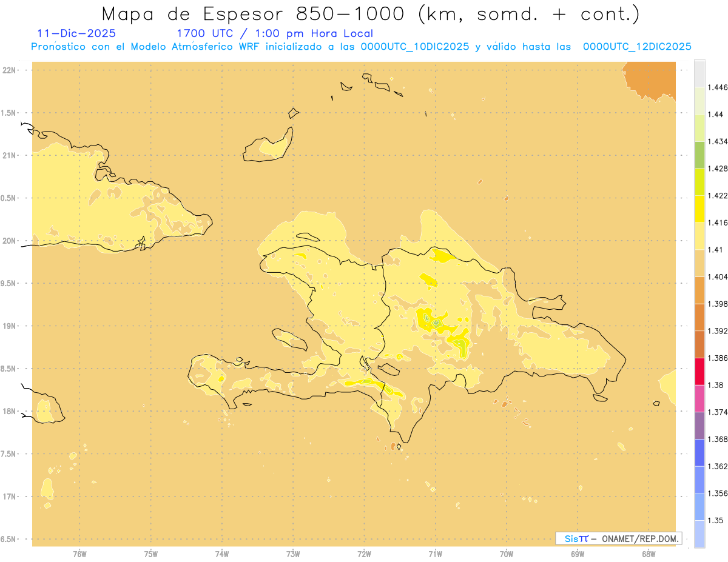This screenshot has height=562, width=728.
Task: Select the palest blue swatch below 1.35
Action: click(x=699, y=534)
